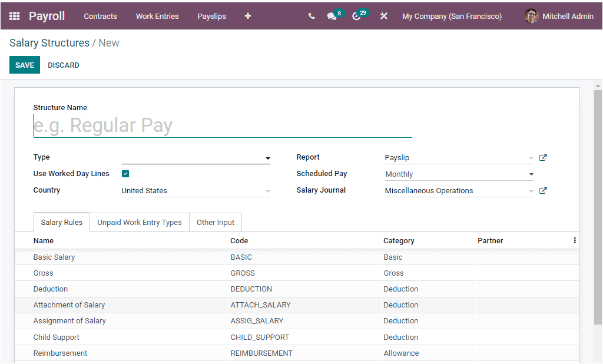603x364 pixels.
Task: Click the plus icon in the navbar
Action: click(247, 16)
